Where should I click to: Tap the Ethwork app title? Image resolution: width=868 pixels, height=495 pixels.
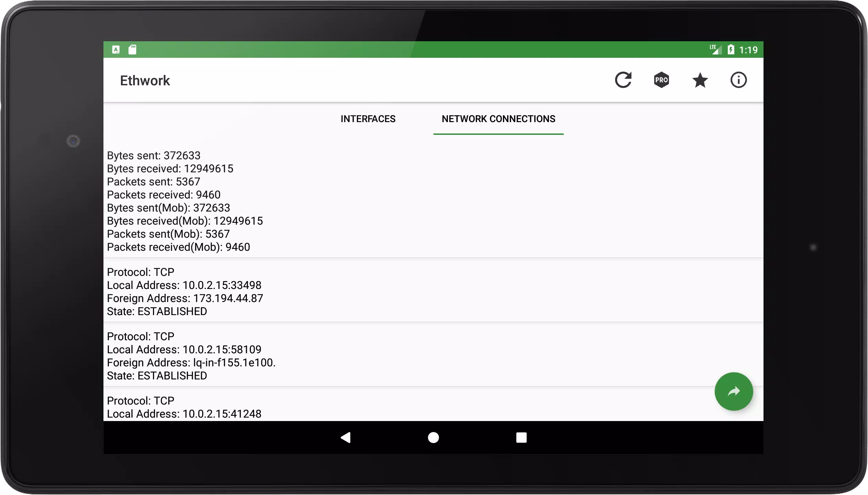[x=145, y=80]
